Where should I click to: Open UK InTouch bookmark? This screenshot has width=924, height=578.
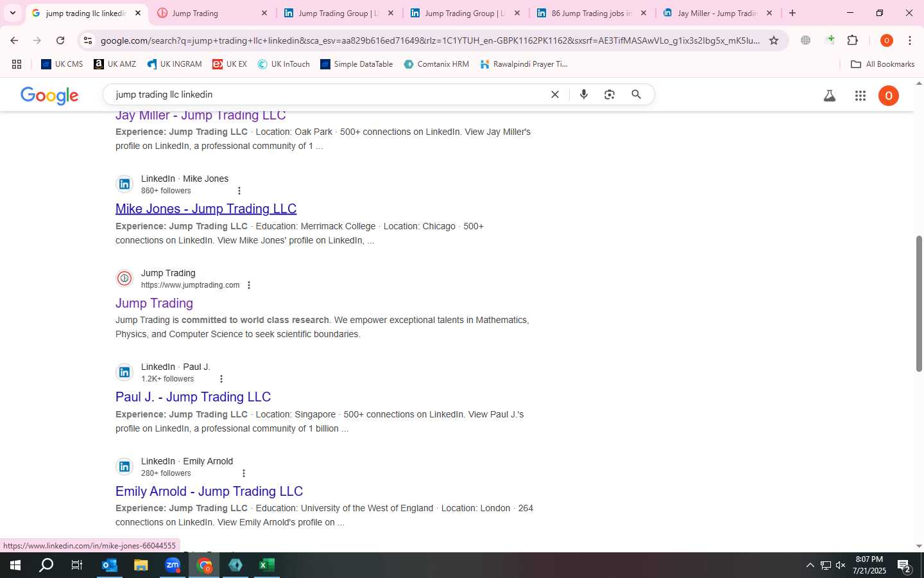pyautogui.click(x=284, y=64)
